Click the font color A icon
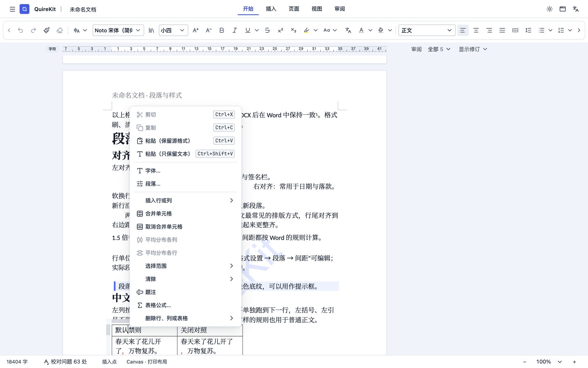 pos(361,30)
